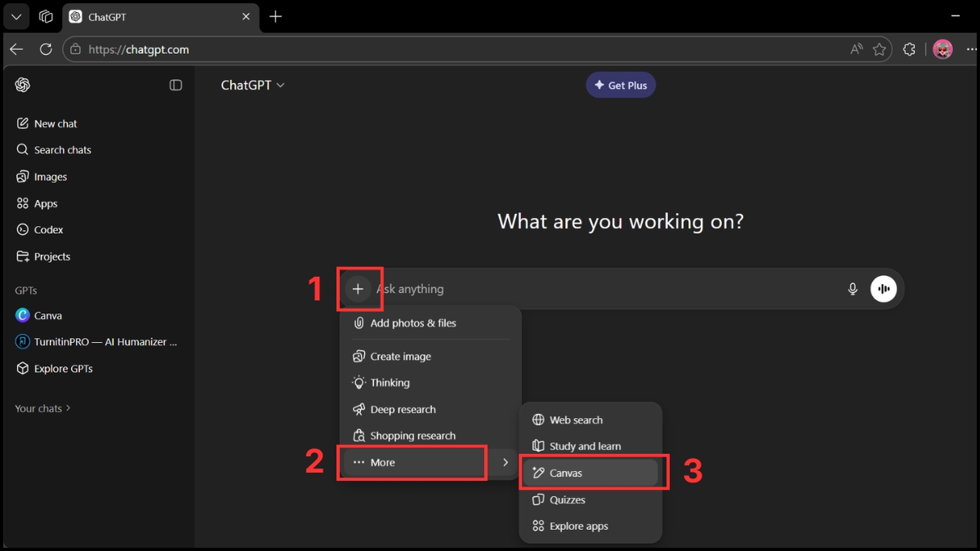Screen dimensions: 980x551
Task: Enable Web search in the submenu
Action: click(x=577, y=419)
